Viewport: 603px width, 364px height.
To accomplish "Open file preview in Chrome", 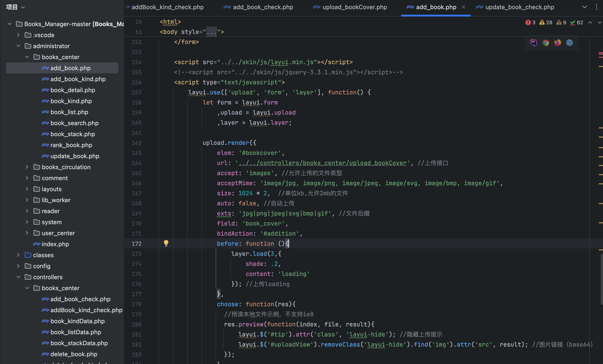I will pyautogui.click(x=545, y=43).
